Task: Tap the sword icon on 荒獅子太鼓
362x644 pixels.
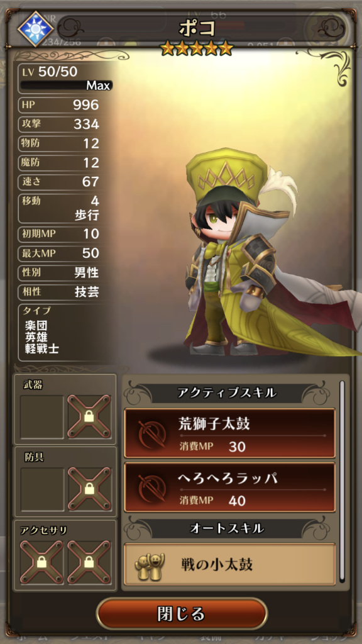Action: (x=152, y=434)
